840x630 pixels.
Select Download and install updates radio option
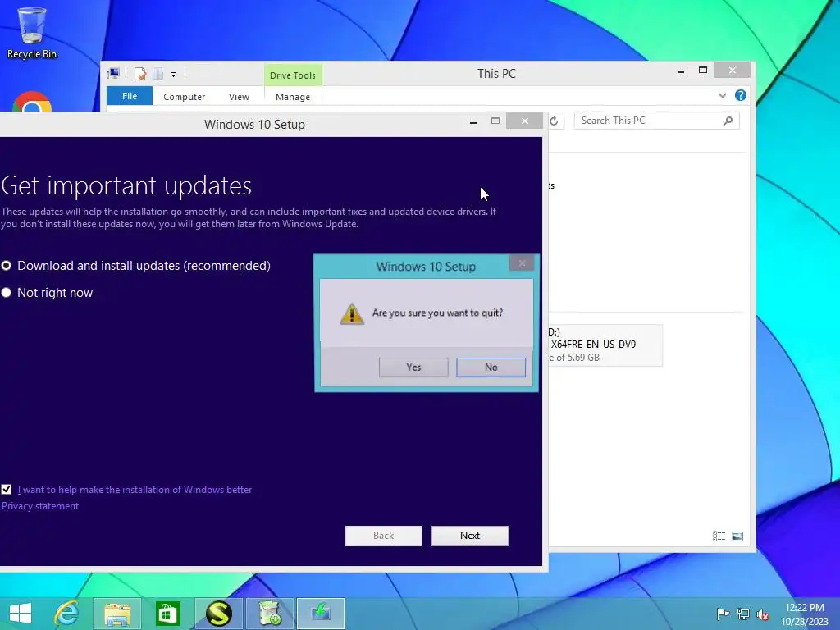(136, 266)
